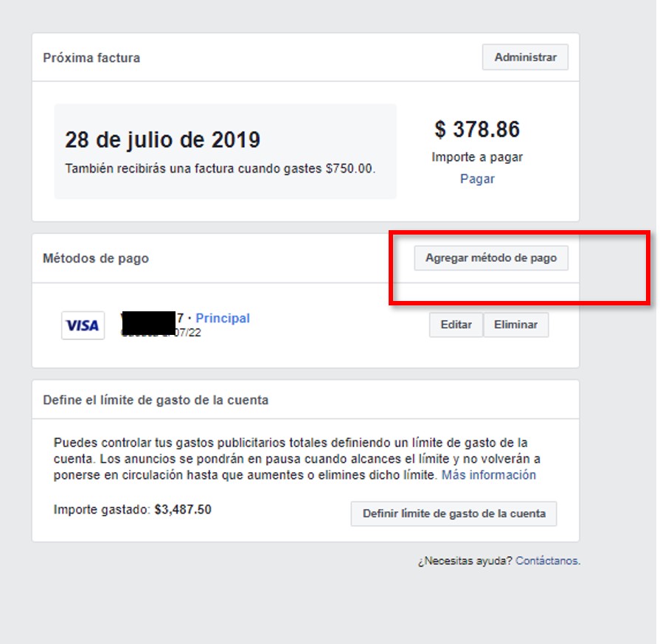The height and width of the screenshot is (644, 660).
Task: Click Eliminar to remove the Visa card
Action: pyautogui.click(x=515, y=325)
